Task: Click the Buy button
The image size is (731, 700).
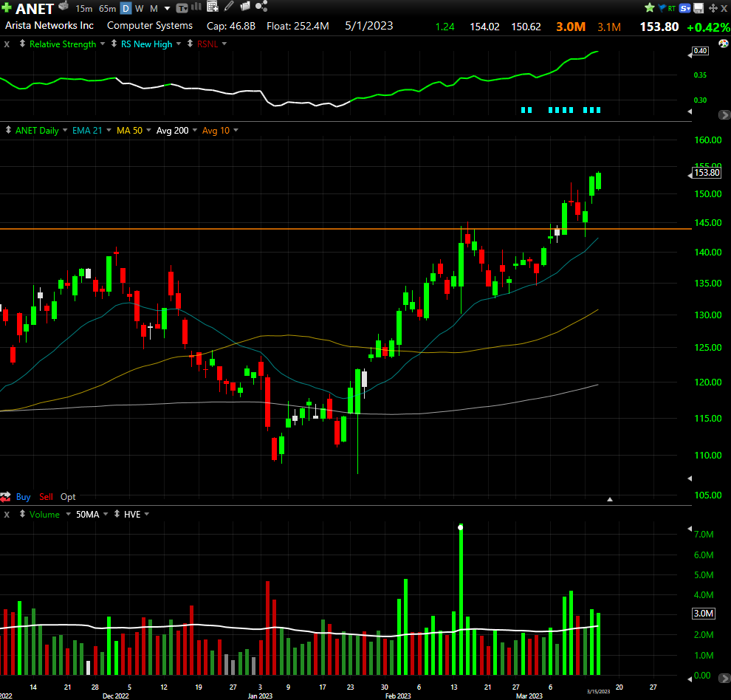Action: click(24, 497)
